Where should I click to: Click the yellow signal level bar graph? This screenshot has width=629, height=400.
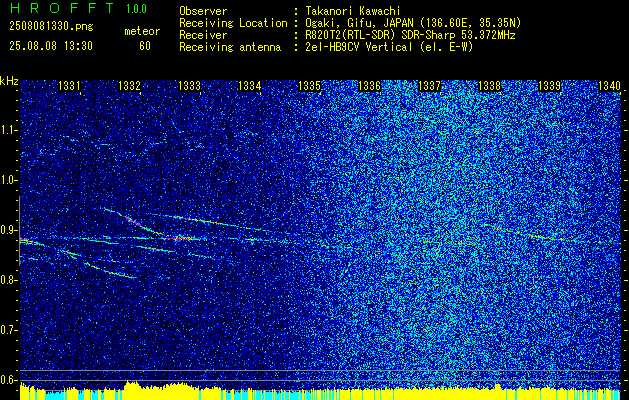[320, 392]
